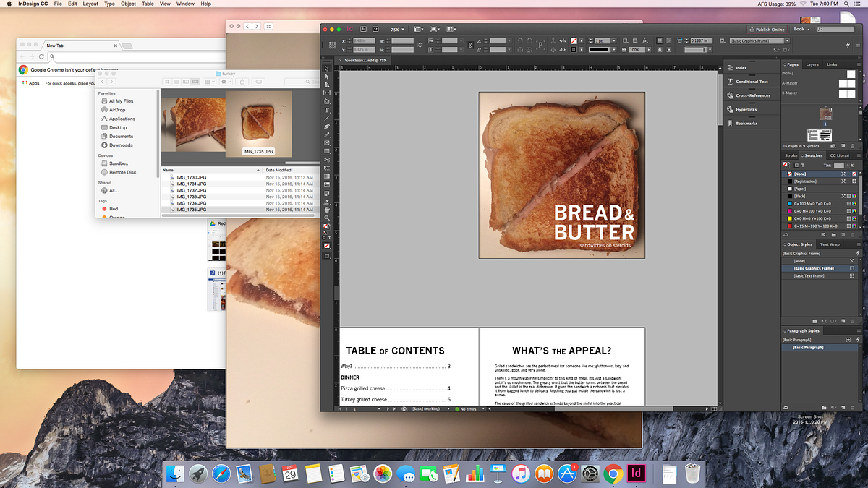Choose the Zoom tool in the toolbox
The width and height of the screenshot is (868, 488).
pos(327,218)
